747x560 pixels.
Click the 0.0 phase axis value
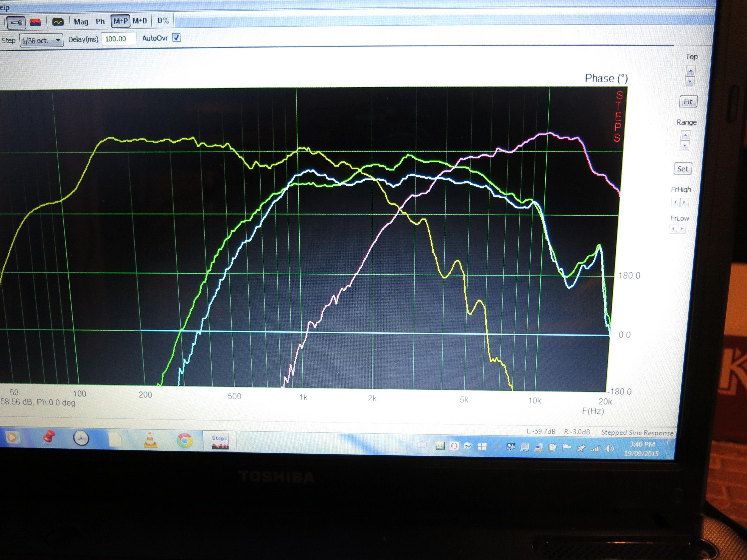point(624,335)
